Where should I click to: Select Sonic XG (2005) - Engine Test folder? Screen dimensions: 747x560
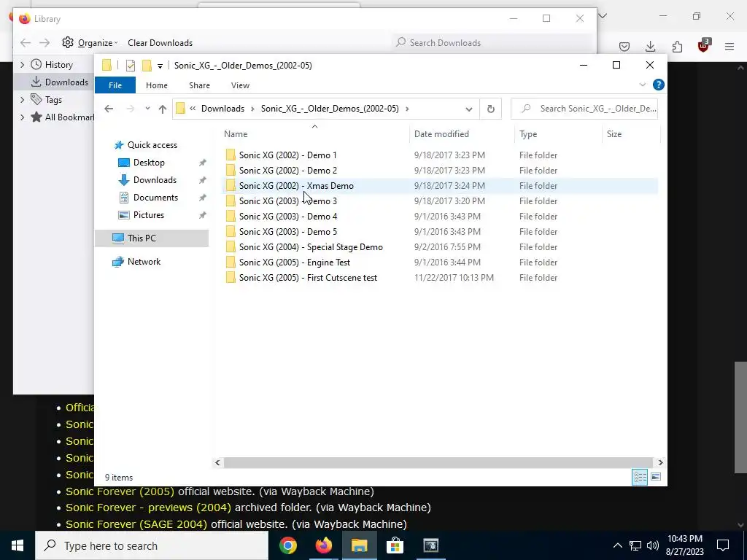tap(295, 262)
